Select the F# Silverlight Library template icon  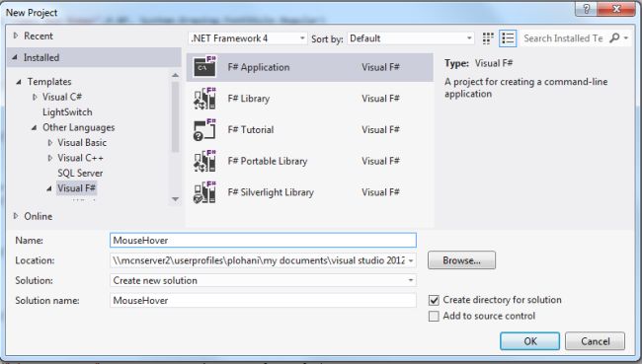click(204, 192)
